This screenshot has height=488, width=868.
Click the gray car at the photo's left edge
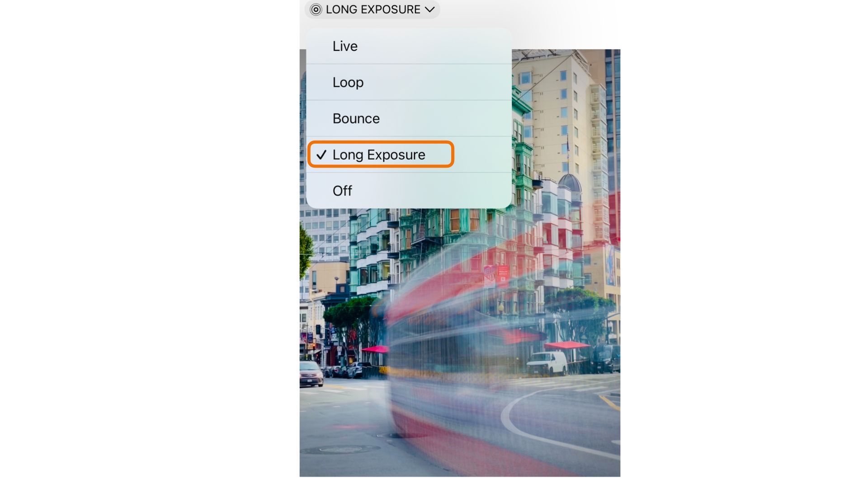click(311, 373)
